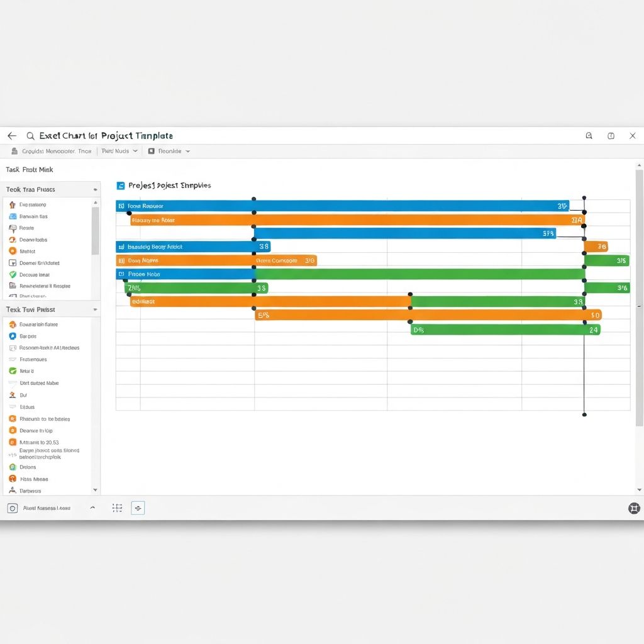Click the timeline marker handle below the chart
The height and width of the screenshot is (644, 644).
(584, 414)
